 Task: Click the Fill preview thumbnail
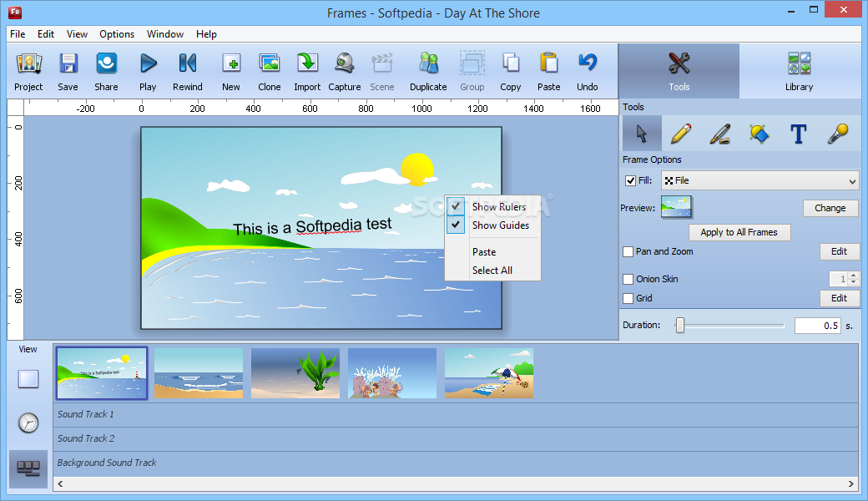677,208
